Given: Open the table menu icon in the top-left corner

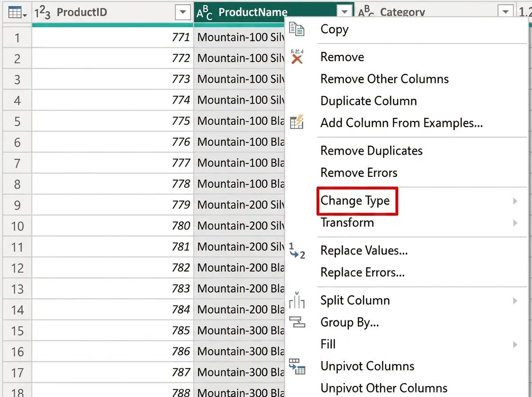Looking at the screenshot, I should tap(17, 13).
